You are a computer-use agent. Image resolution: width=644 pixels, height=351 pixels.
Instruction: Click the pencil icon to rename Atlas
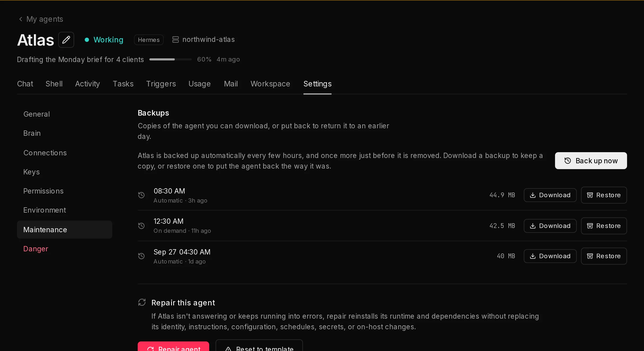(66, 40)
